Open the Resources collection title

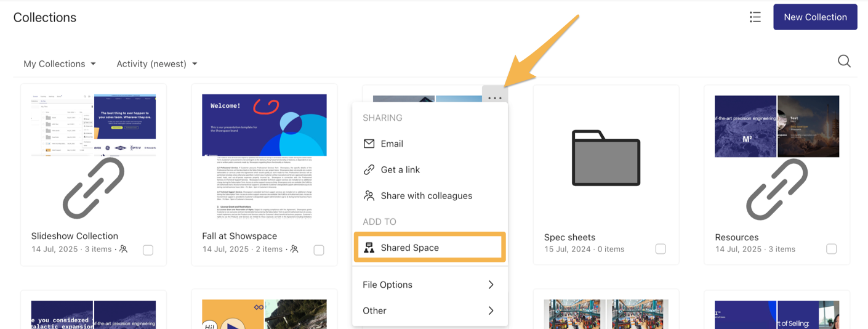736,237
